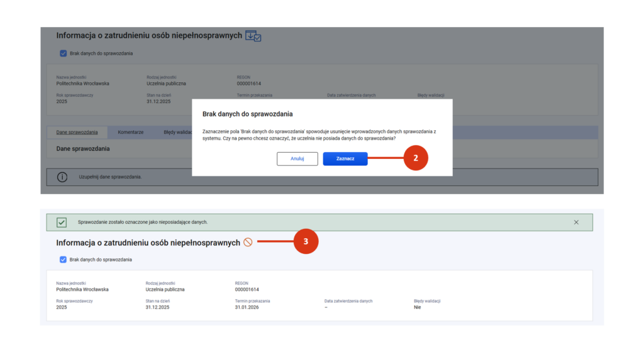This screenshot has width=644, height=362.
Task: Click the "Błędy walidacji" value "Nie"
Action: tap(417, 307)
